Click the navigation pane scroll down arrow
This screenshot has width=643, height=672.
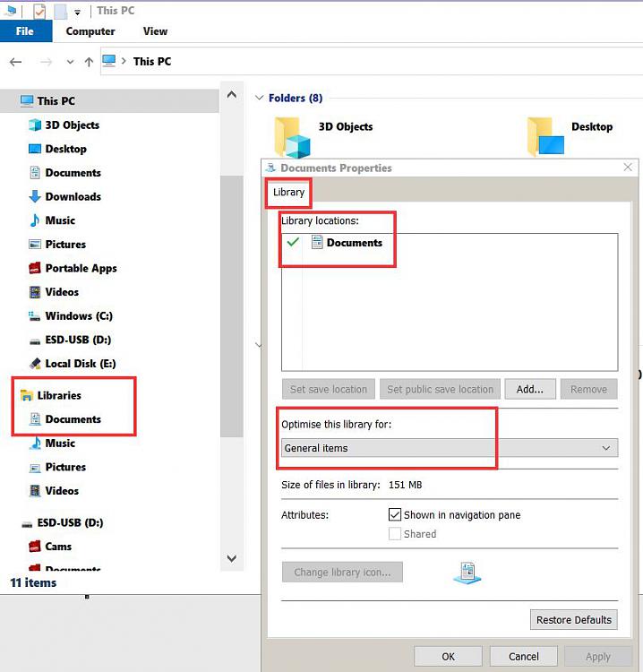pos(232,558)
